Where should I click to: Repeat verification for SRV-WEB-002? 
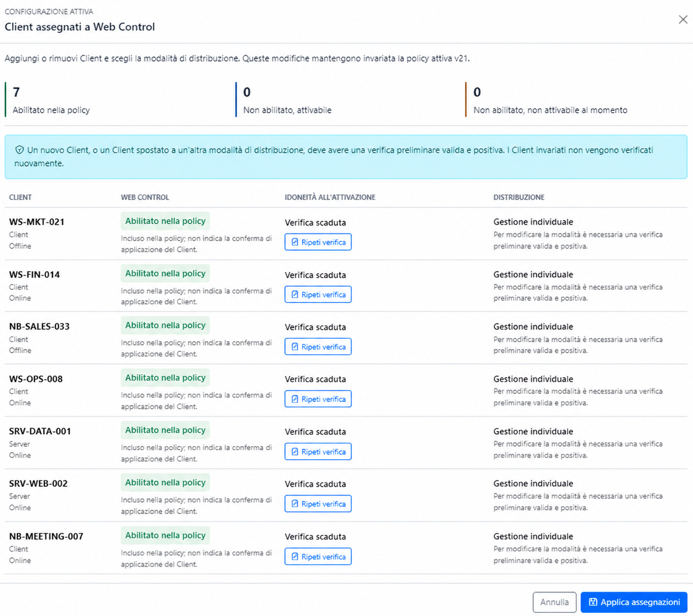pos(318,504)
